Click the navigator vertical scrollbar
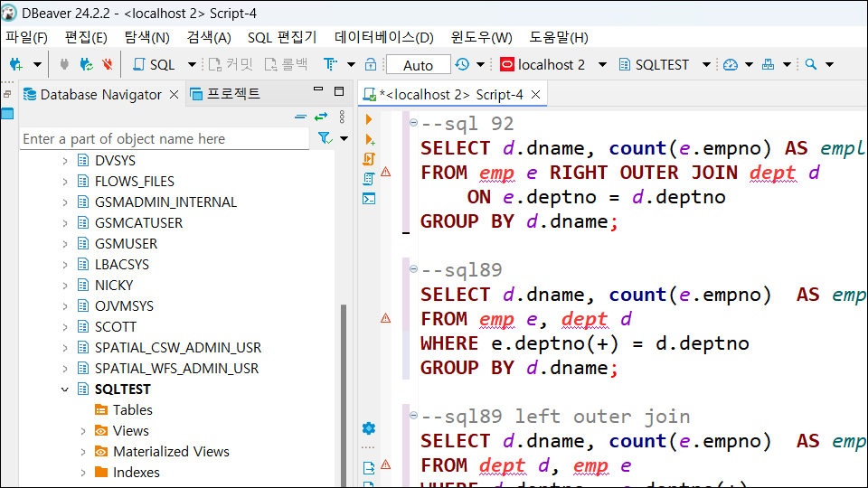Image resolution: width=868 pixels, height=488 pixels. (x=344, y=395)
